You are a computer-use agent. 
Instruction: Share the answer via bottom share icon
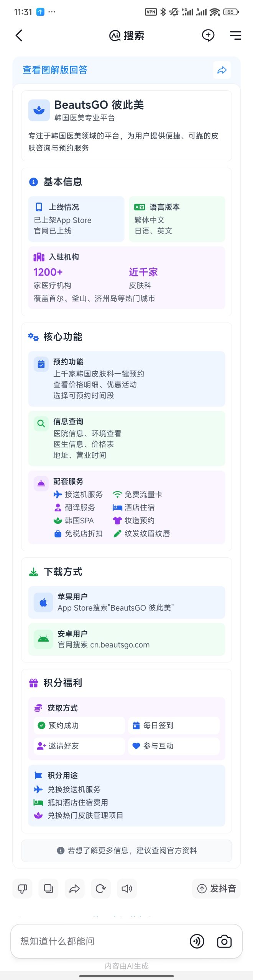click(x=74, y=888)
